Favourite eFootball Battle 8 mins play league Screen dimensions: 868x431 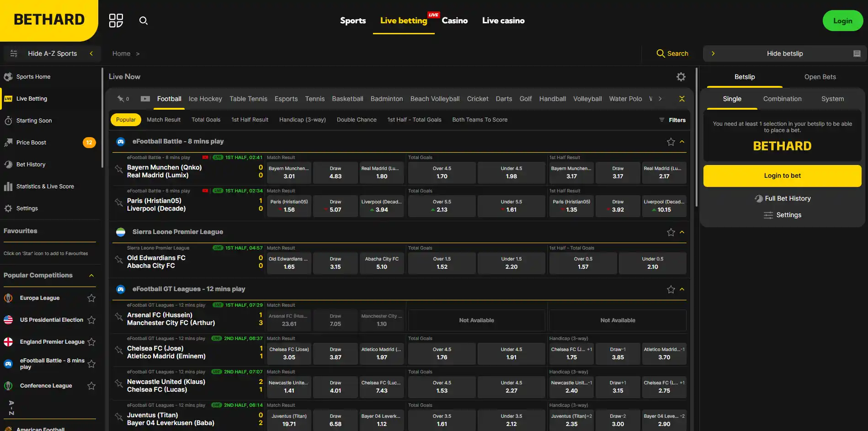pyautogui.click(x=671, y=142)
